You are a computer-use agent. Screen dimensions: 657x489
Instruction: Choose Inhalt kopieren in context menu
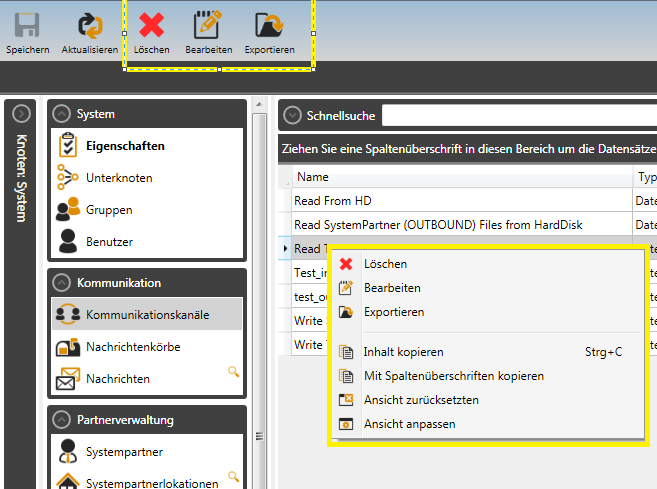pyautogui.click(x=403, y=352)
